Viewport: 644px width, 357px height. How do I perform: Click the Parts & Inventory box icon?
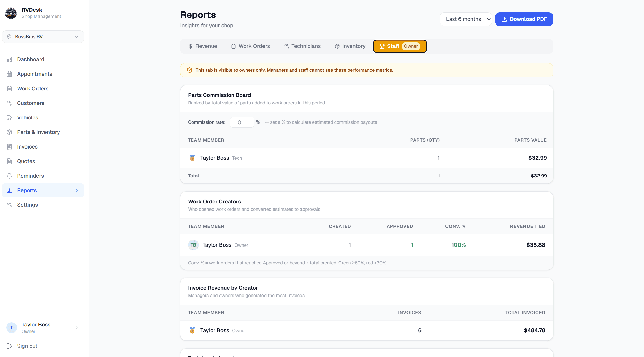coord(9,132)
